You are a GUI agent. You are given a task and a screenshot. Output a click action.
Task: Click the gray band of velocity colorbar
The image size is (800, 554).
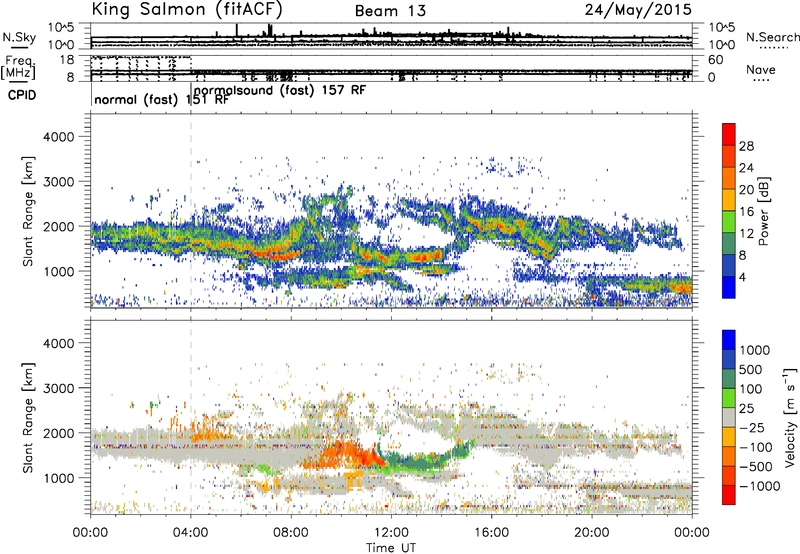point(729,418)
